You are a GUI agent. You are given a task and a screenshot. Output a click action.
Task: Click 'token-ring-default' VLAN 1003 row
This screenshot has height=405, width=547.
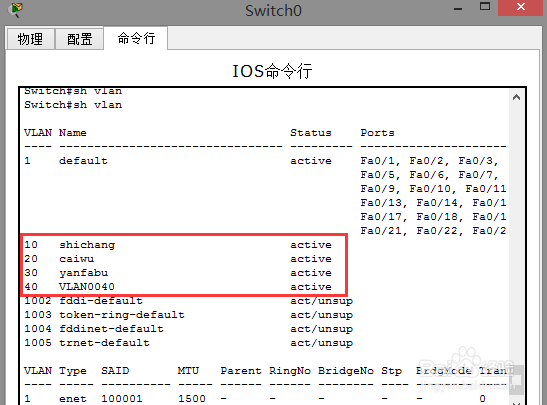click(188, 315)
